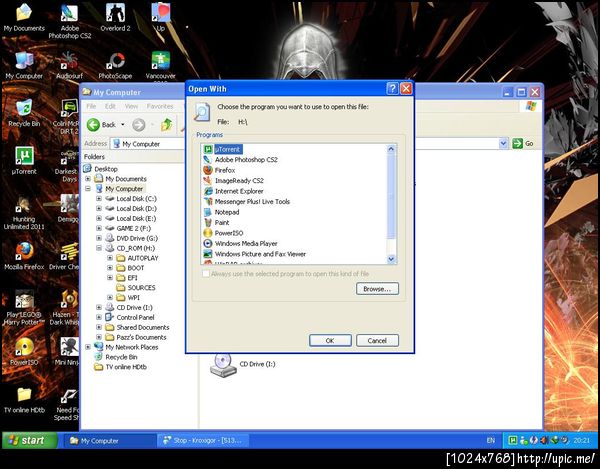Expand the AUTOPLAY folder node
The image size is (600, 469).
click(x=110, y=258)
